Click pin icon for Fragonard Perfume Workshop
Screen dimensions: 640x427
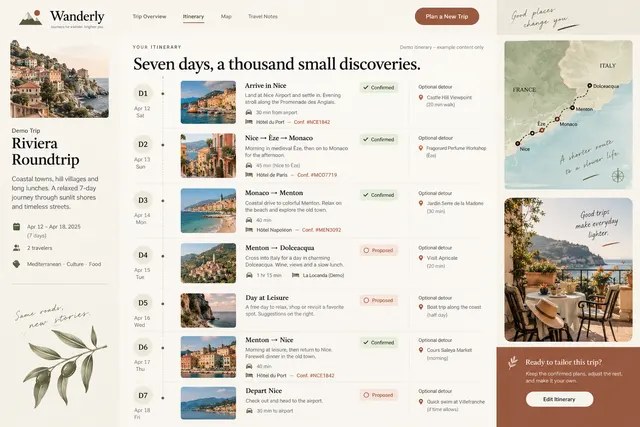pyautogui.click(x=421, y=148)
